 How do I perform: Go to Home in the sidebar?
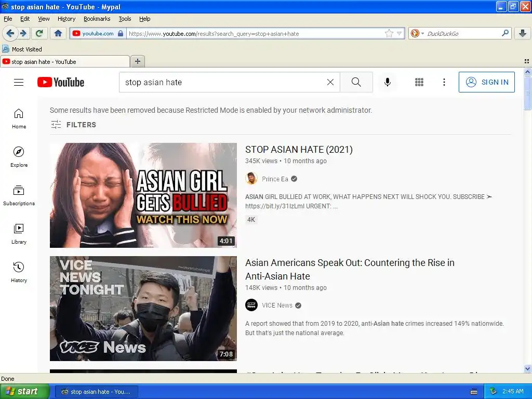click(x=19, y=118)
